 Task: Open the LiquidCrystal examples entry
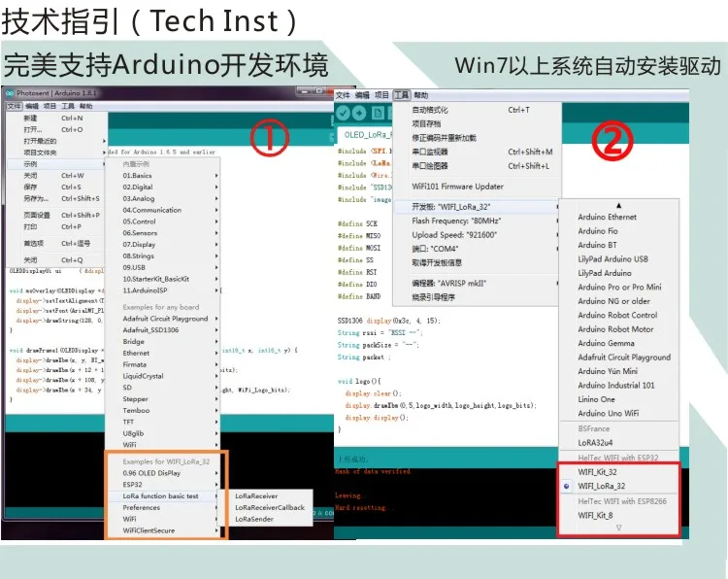162,376
